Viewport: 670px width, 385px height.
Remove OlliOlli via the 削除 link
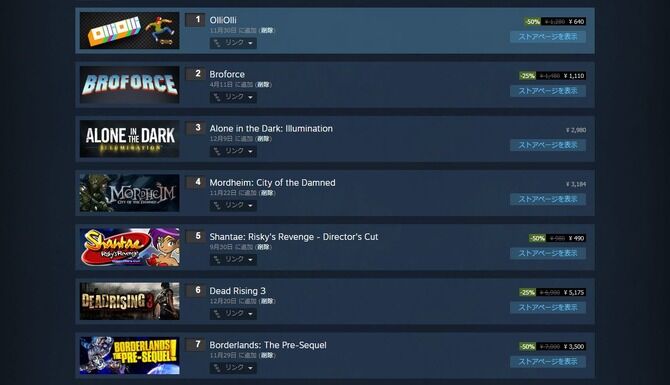[267, 30]
